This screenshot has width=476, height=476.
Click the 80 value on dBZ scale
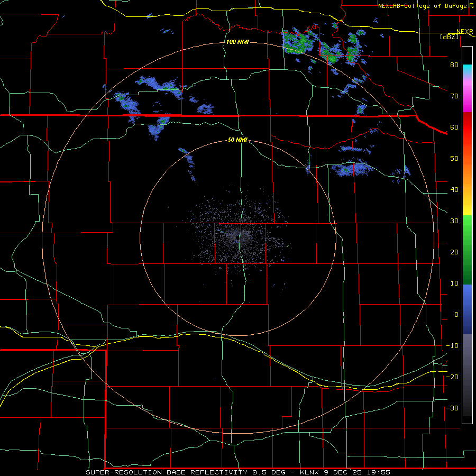454,65
